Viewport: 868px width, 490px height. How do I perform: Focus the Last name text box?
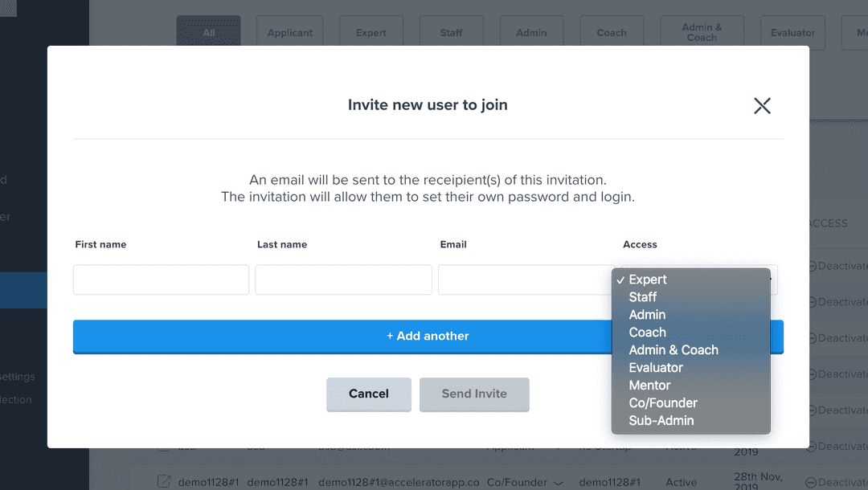pos(343,280)
